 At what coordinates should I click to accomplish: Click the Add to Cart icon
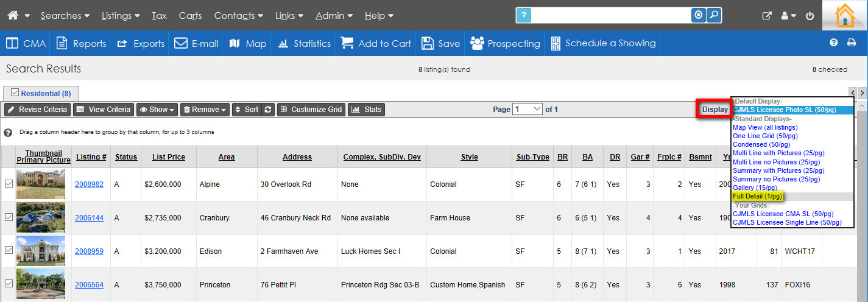tap(347, 43)
